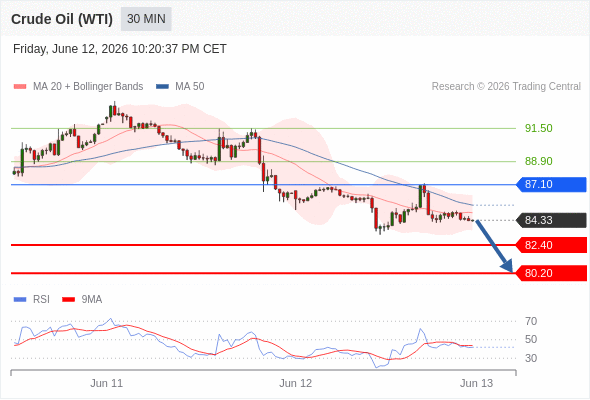Image resolution: width=590 pixels, height=400 pixels.
Task: Click the 88.90 resistance level label
Action: pyautogui.click(x=538, y=161)
